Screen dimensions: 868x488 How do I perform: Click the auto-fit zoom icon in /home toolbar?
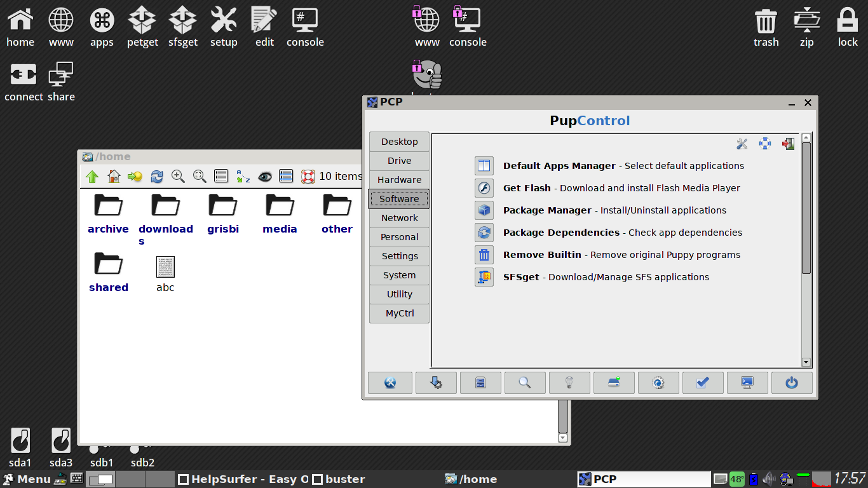200,177
